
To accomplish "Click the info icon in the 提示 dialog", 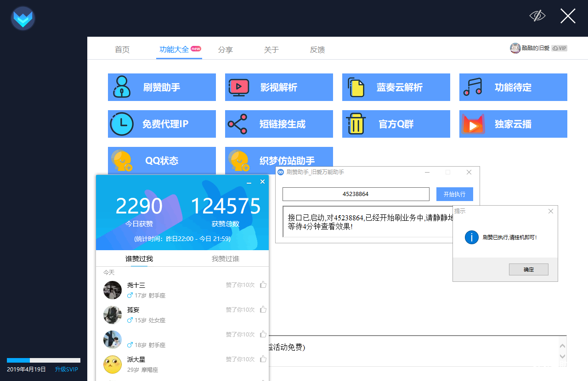I will pos(472,237).
